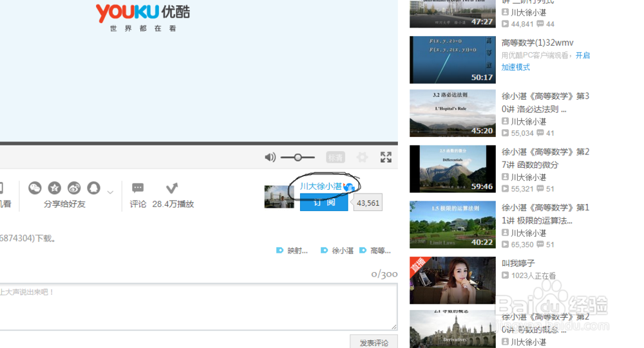
Task: Share video to Weibo
Action: point(74,188)
